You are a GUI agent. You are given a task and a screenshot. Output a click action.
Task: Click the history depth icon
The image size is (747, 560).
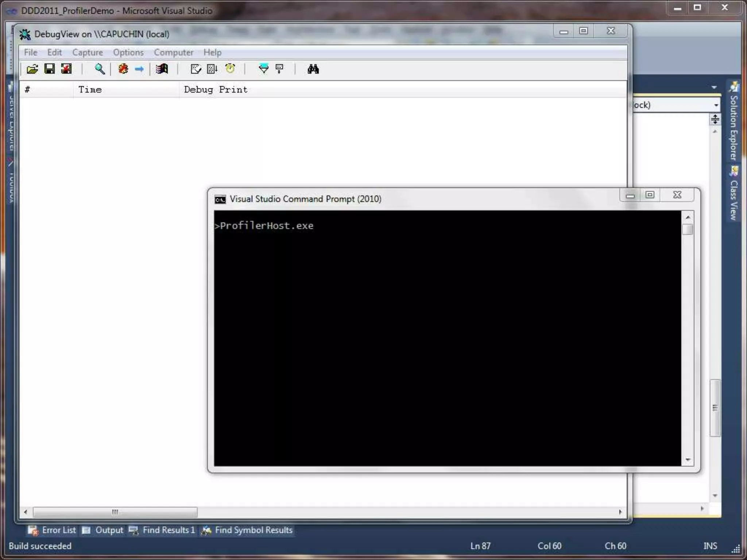coord(280,69)
